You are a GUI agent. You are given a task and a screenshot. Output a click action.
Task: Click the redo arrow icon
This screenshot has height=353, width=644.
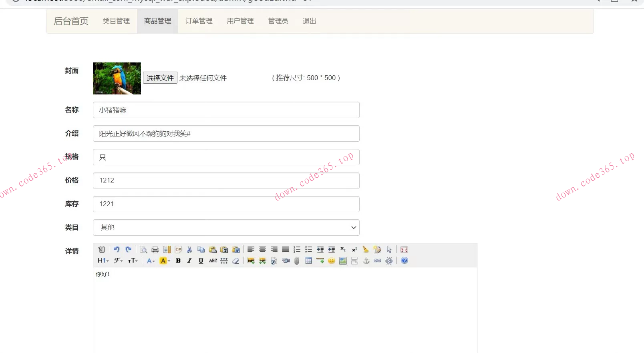pos(128,249)
